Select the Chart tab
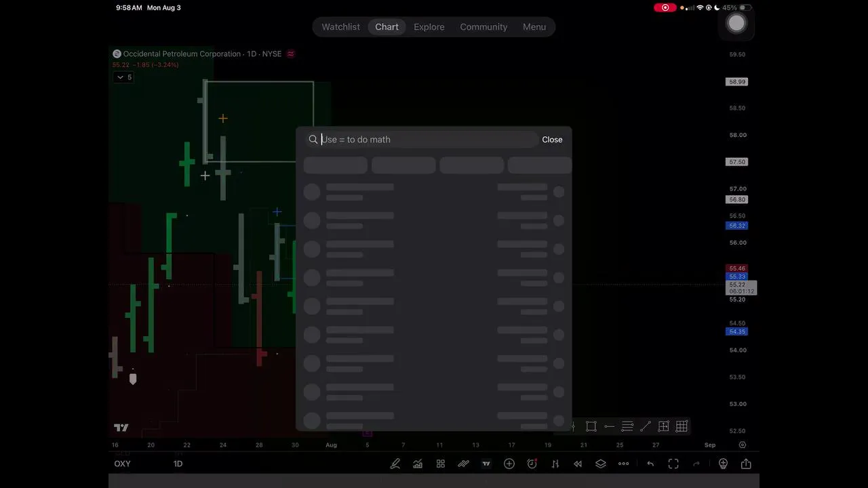 (x=387, y=27)
